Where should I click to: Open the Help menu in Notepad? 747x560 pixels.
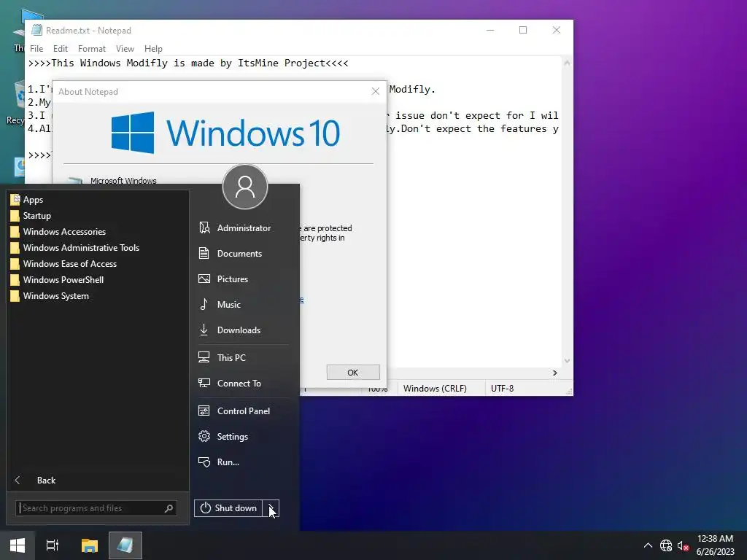153,49
